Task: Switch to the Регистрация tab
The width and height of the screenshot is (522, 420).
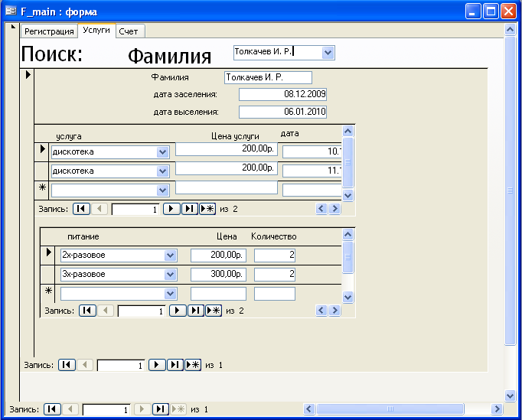Action: pos(49,31)
